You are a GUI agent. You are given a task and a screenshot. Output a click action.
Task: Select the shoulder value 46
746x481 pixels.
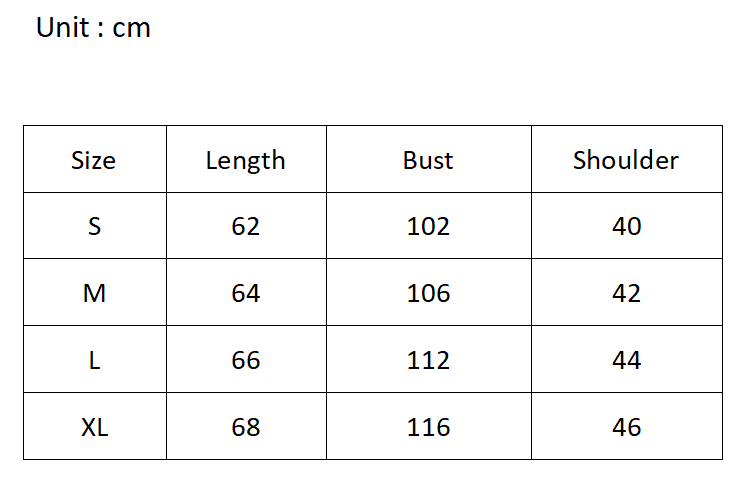tap(626, 427)
